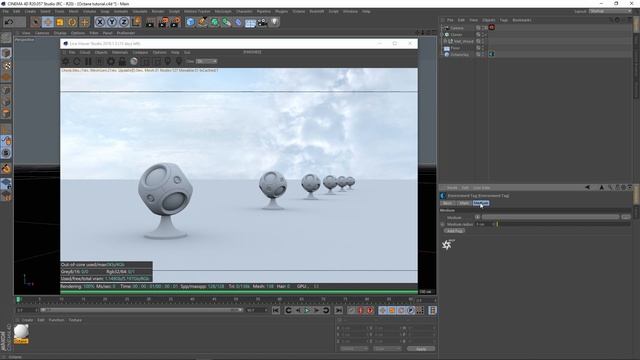Go to start of animation
The image size is (640, 360).
(276, 311)
